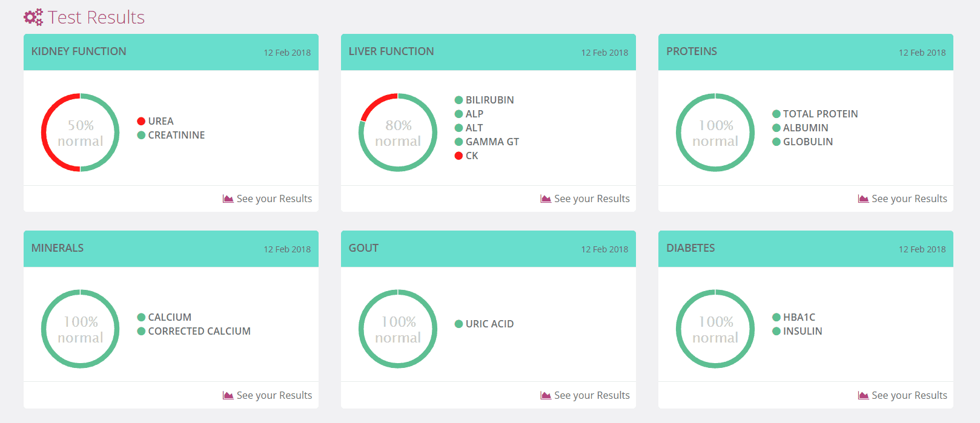Click chart icon in Liver Function card
980x423 pixels.
pyautogui.click(x=546, y=199)
